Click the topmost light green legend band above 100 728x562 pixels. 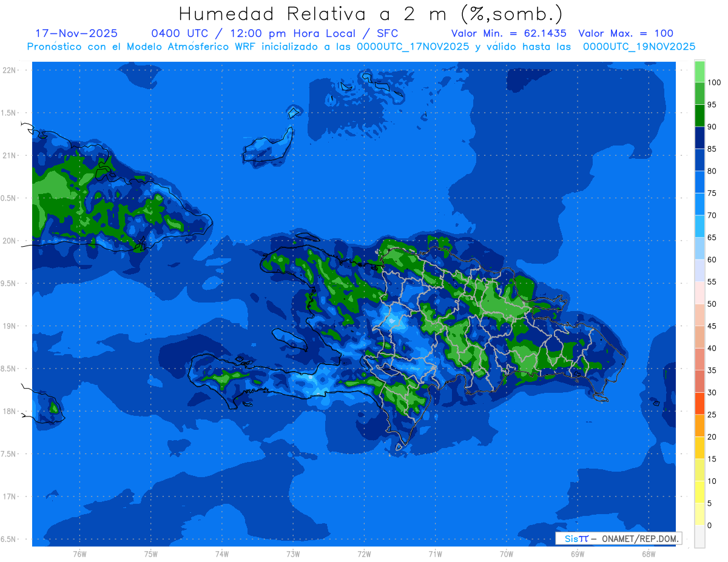coord(699,72)
